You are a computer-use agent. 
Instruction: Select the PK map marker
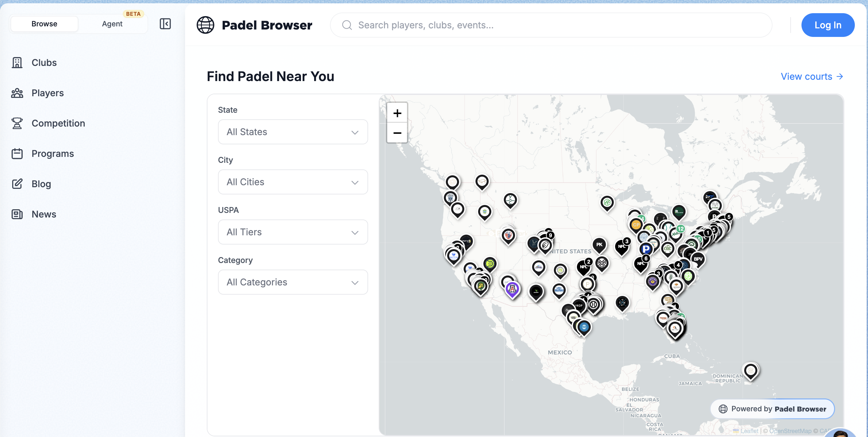point(599,246)
